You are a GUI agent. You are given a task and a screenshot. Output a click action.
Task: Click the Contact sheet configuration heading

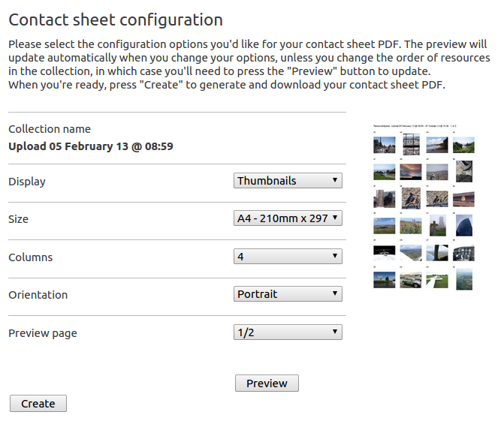coord(116,20)
